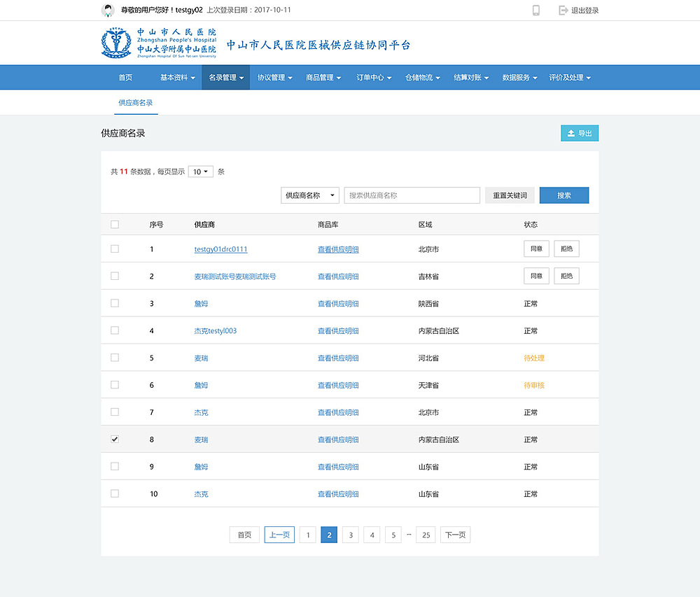Open the 订单中心 menu

[373, 77]
